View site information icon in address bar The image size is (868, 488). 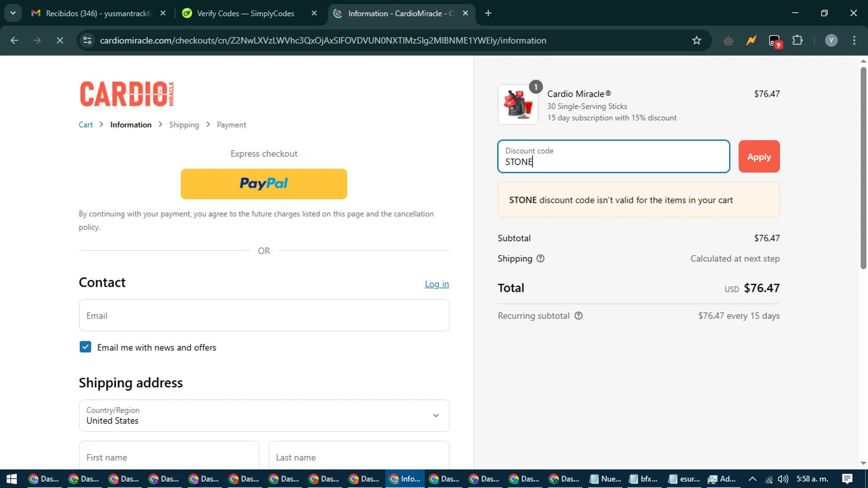point(87,41)
